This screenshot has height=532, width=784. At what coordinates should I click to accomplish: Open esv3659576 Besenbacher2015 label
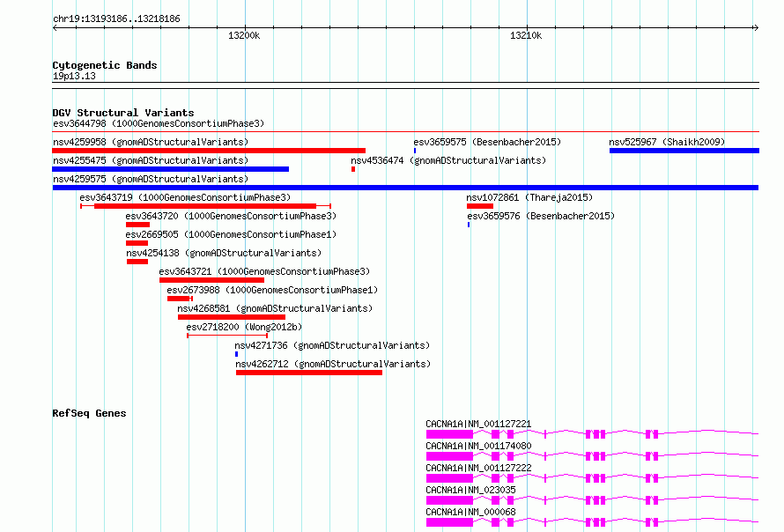coord(541,216)
